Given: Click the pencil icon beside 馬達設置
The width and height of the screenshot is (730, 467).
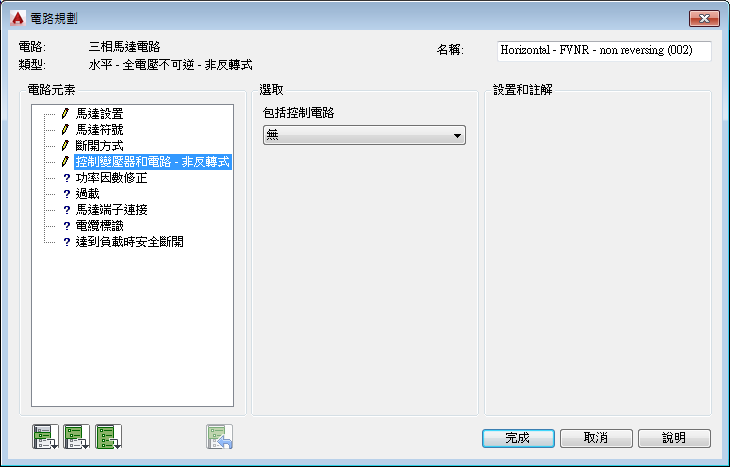Looking at the screenshot, I should (x=66, y=114).
